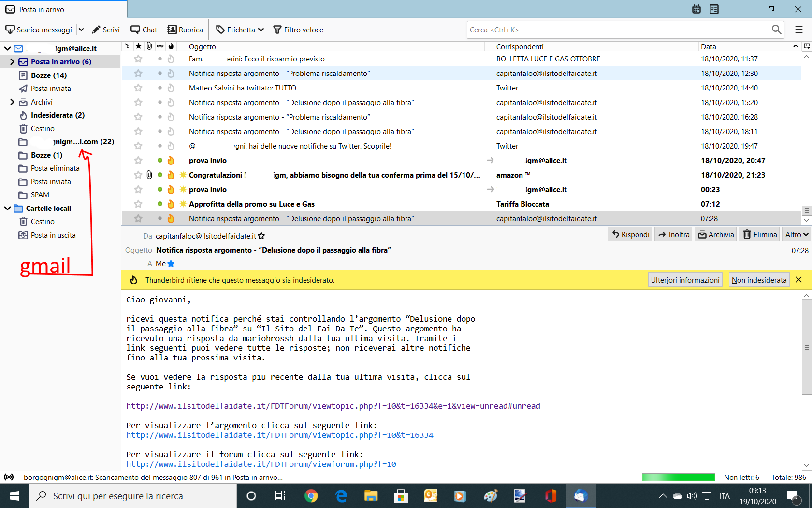
Task: Open the Indesiderata (2) junk folder
Action: (x=58, y=115)
